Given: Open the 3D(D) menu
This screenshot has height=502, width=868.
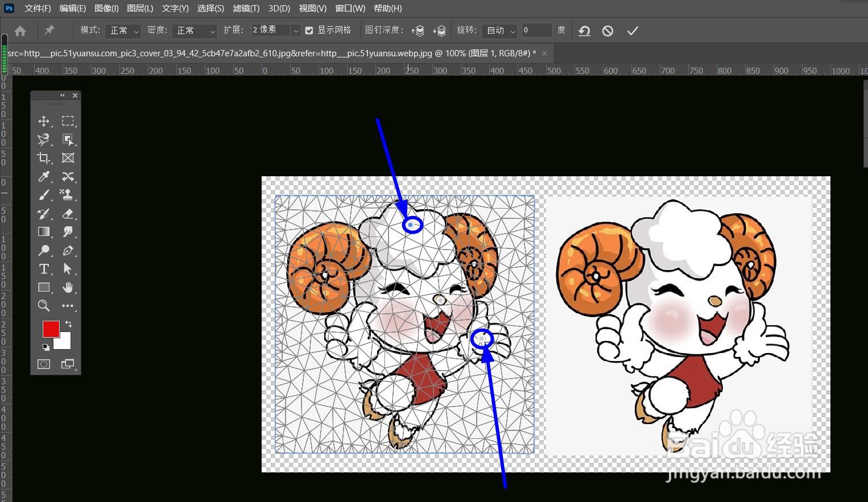Looking at the screenshot, I should point(279,8).
